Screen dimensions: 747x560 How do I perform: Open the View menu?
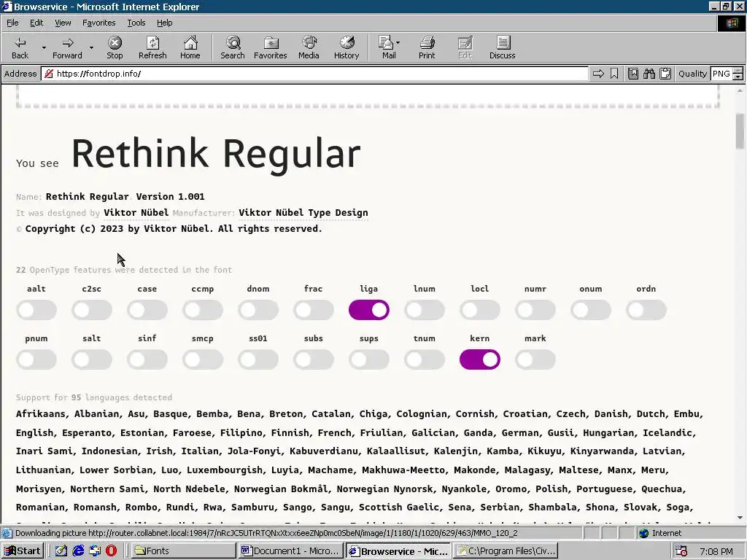(63, 23)
